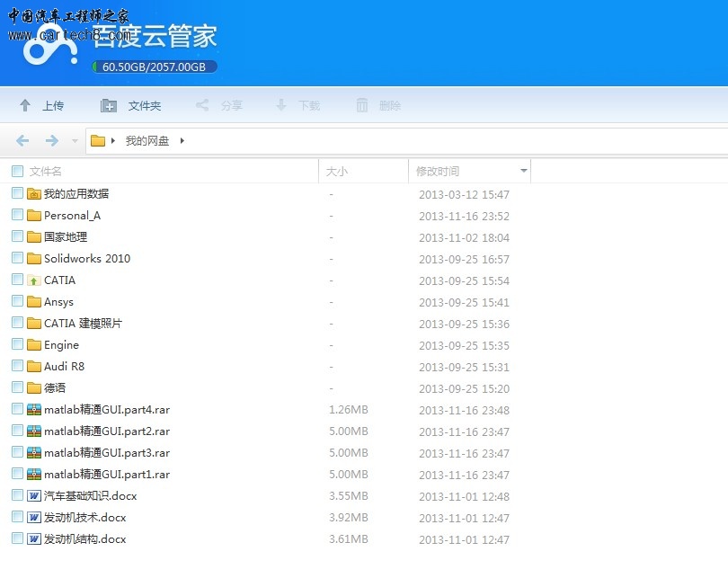The height and width of the screenshot is (587, 728).
Task: Check the Engine folder checkbox
Action: tap(18, 343)
